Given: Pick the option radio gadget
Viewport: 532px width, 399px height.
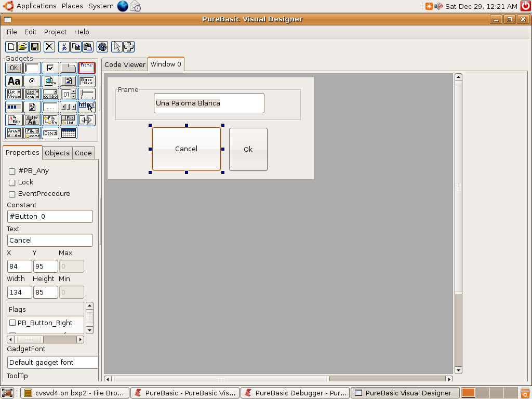Looking at the screenshot, I should click(x=32, y=81).
